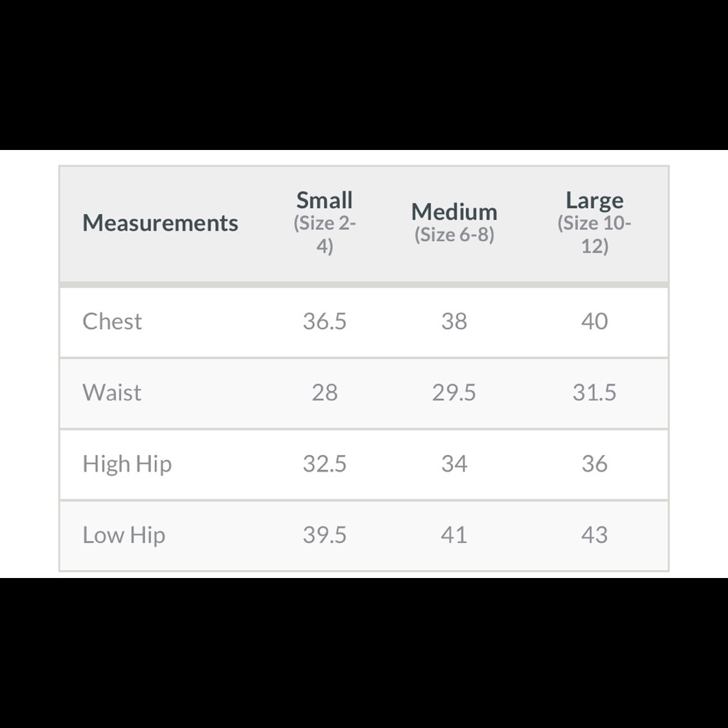Select Large chest value 40

tap(594, 321)
